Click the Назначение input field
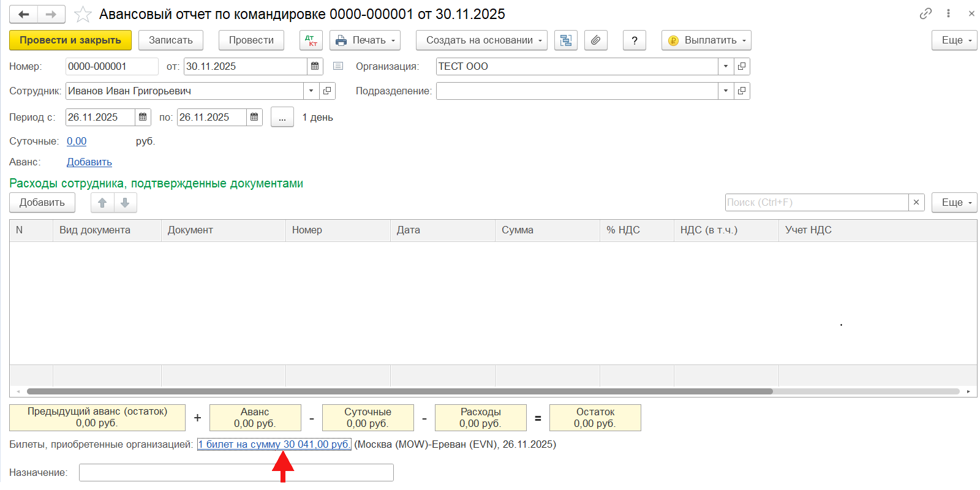The width and height of the screenshot is (980, 490). click(236, 472)
